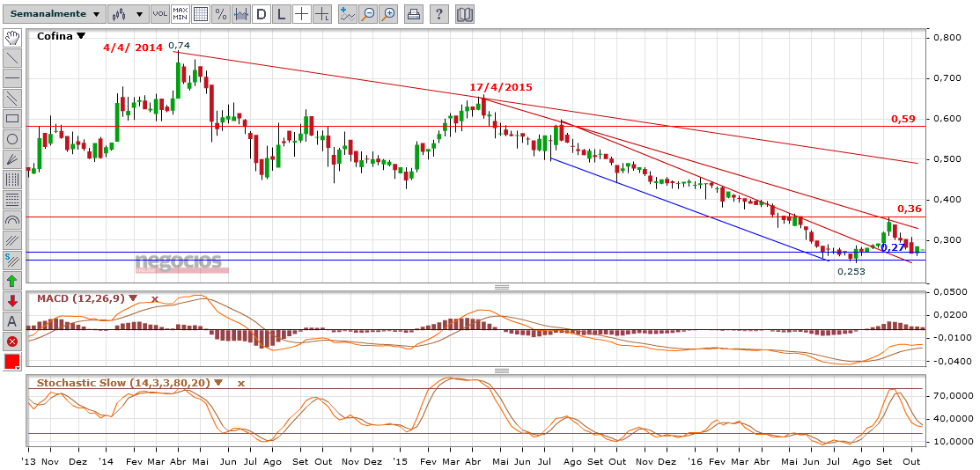This screenshot has height=470, width=980.
Task: Switch to percent scale
Action: coord(220,14)
